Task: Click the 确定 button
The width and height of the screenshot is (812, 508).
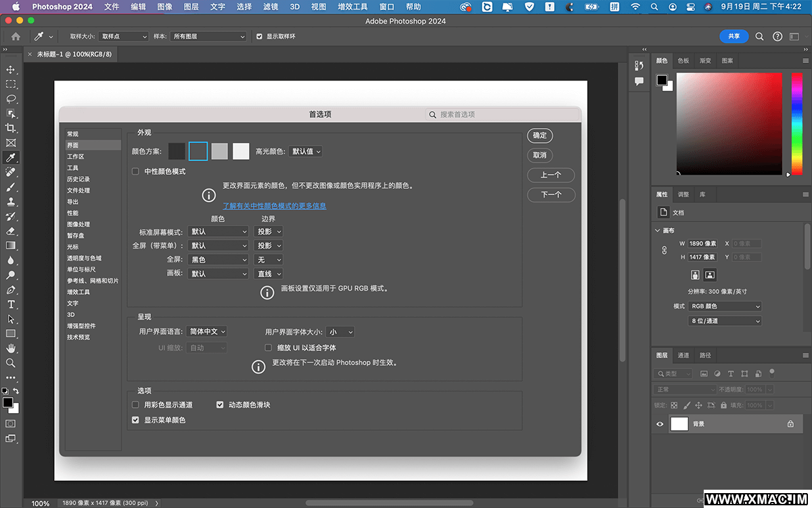Action: pyautogui.click(x=540, y=135)
